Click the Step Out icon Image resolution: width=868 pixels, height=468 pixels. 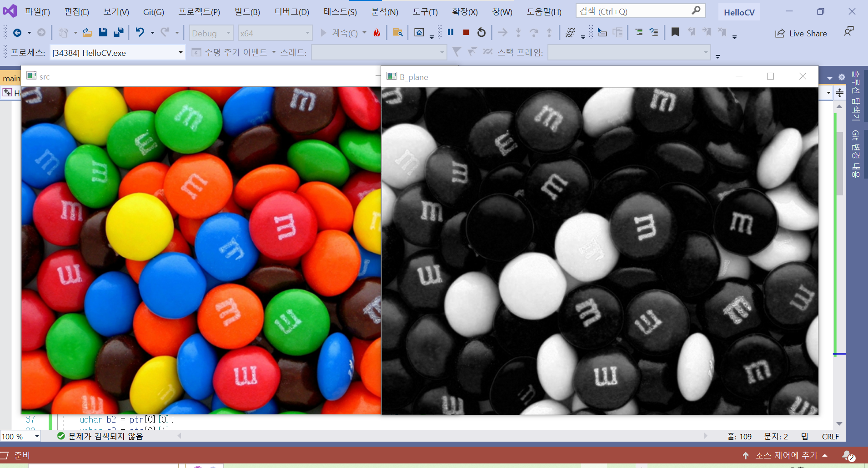(x=549, y=32)
